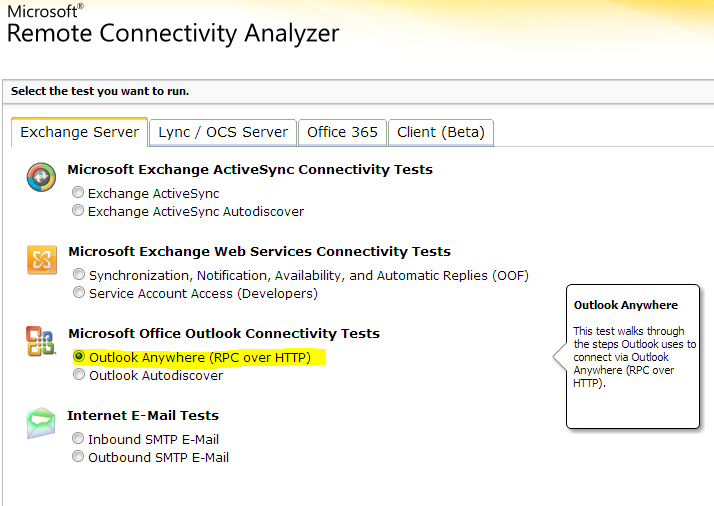This screenshot has width=714, height=506.
Task: Click Microsoft Exchange ActiveSync Connectivity Tests heading
Action: (x=250, y=169)
